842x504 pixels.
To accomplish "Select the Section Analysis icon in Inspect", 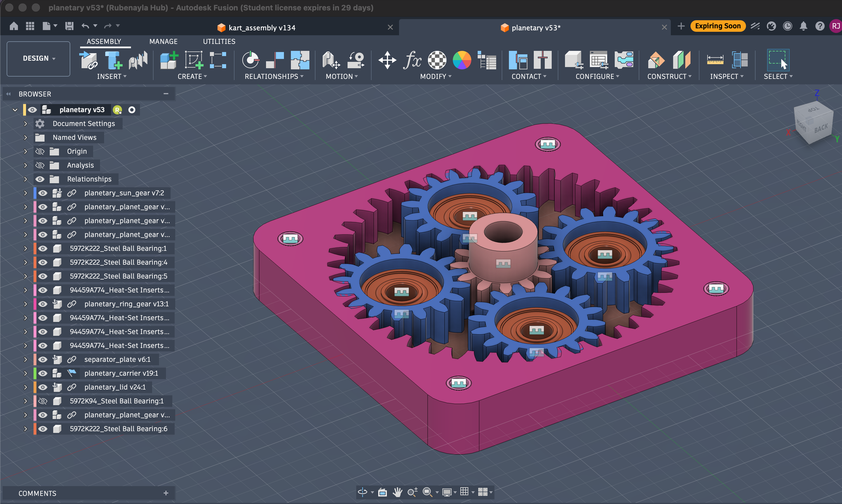I will tap(740, 60).
